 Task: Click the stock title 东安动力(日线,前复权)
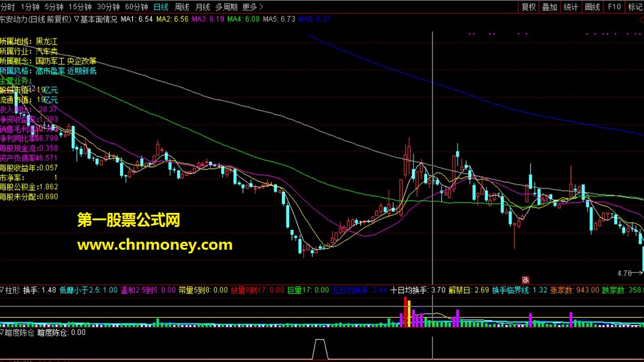[36, 19]
